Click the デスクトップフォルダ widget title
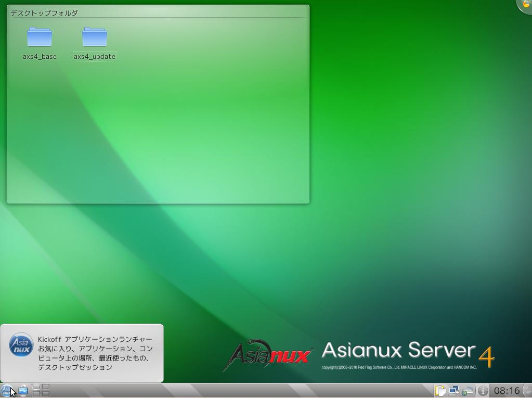 coord(44,13)
